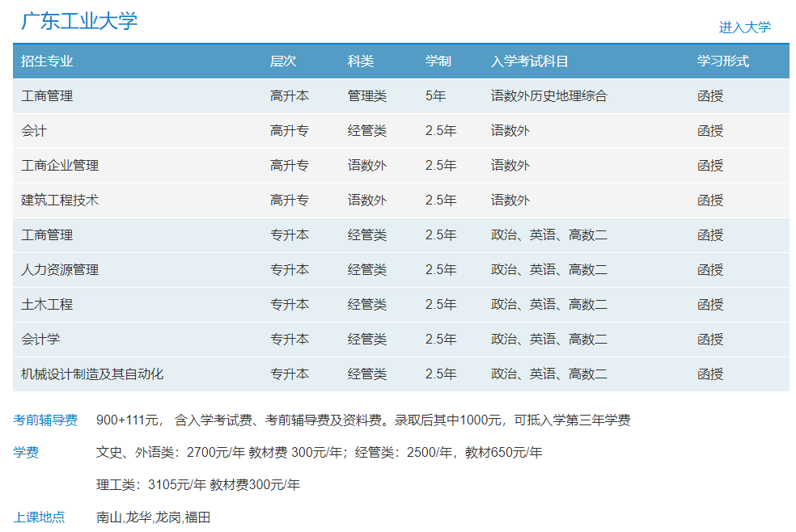Click 2.5年 in the 人力资源管理 row
This screenshot has width=796, height=532.
pyautogui.click(x=441, y=270)
